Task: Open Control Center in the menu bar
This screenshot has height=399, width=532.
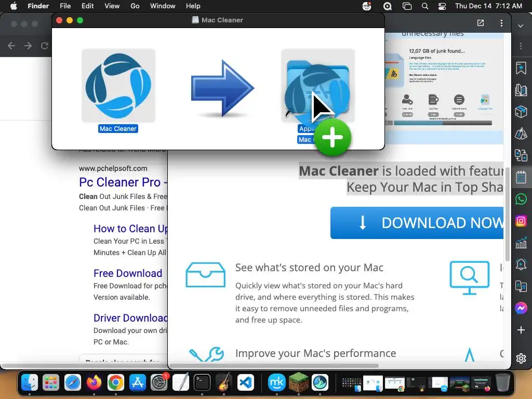Action: tap(442, 6)
